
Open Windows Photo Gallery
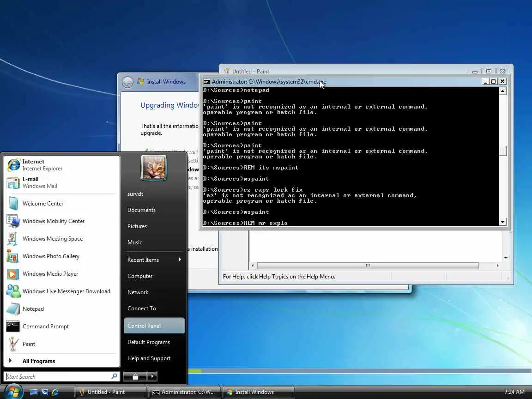62,256
